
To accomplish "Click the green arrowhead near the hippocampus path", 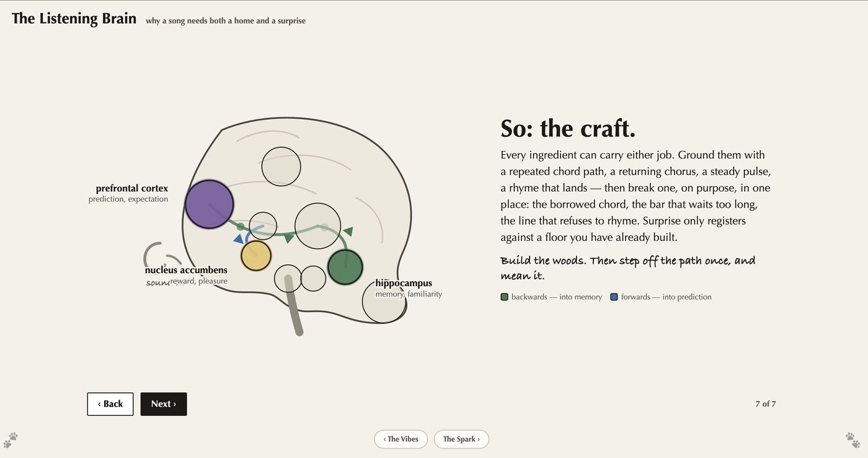I will (348, 231).
